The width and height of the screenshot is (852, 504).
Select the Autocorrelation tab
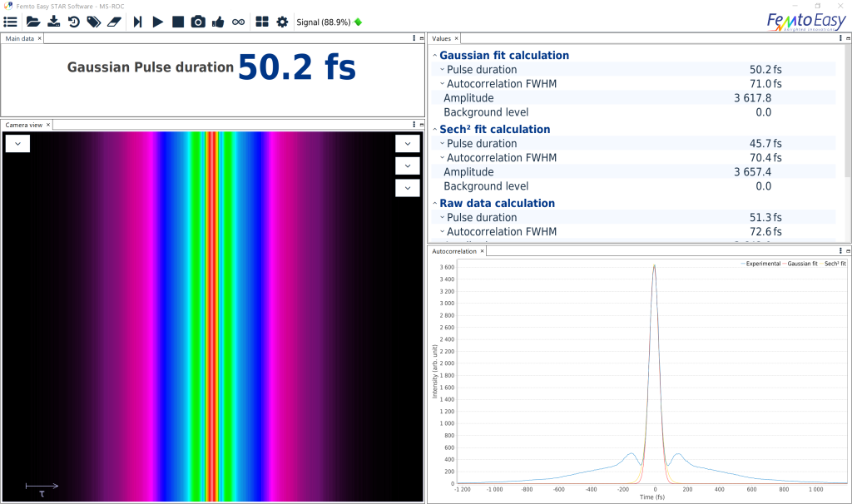(x=454, y=251)
